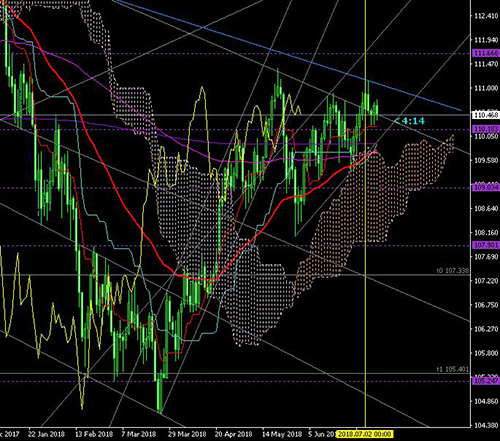
Task: Select the purple level tag 105.247
Action: [486, 381]
